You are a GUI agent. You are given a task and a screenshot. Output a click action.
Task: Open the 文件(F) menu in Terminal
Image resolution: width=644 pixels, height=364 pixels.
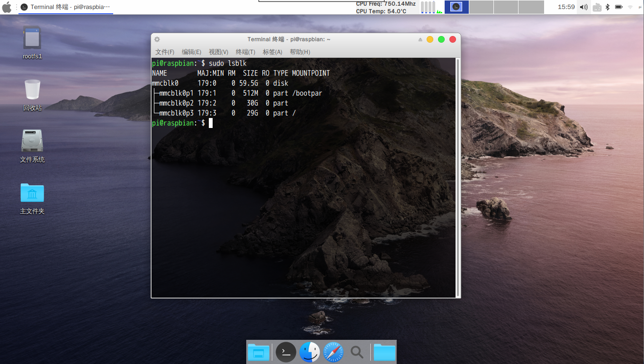tap(165, 52)
